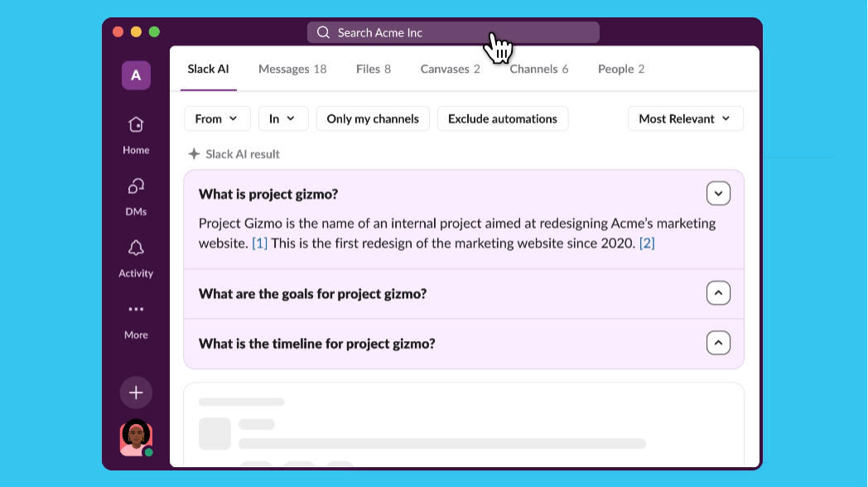
Task: Open the From filter dropdown
Action: tap(217, 118)
